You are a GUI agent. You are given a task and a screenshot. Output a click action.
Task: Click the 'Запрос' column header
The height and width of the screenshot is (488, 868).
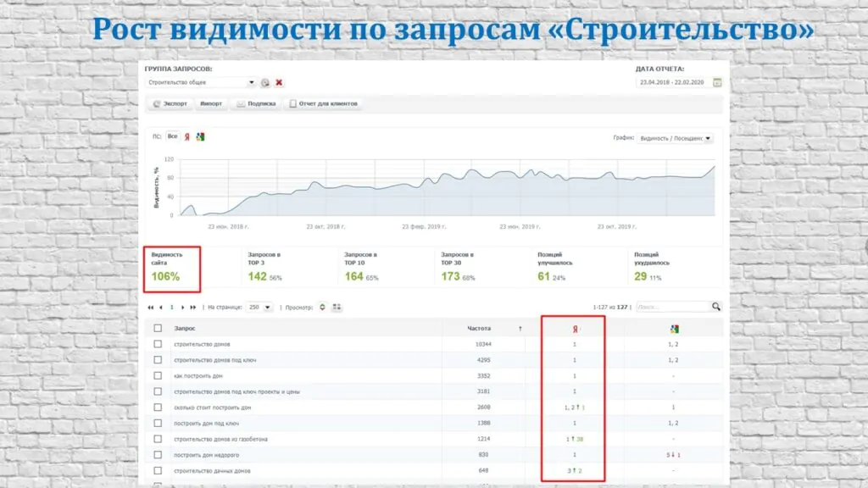pyautogui.click(x=185, y=328)
